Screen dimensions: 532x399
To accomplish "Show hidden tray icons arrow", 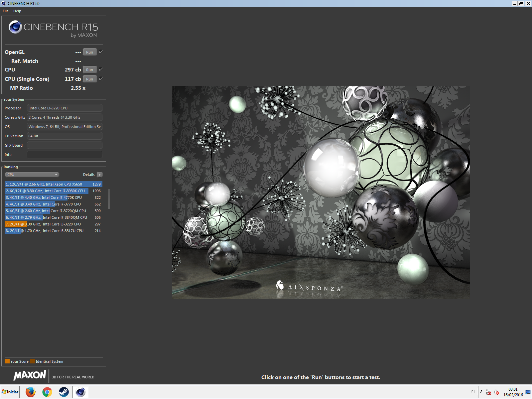I will pyautogui.click(x=481, y=392).
